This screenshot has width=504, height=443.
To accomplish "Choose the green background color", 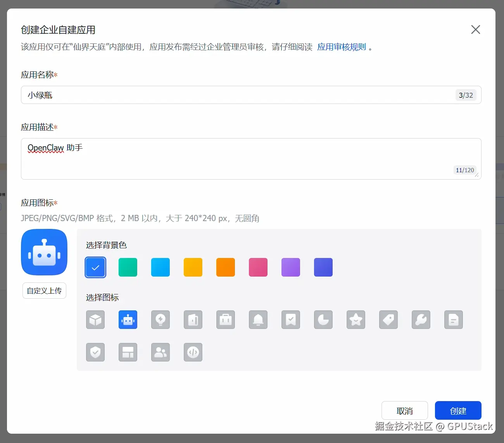I will pos(128,267).
